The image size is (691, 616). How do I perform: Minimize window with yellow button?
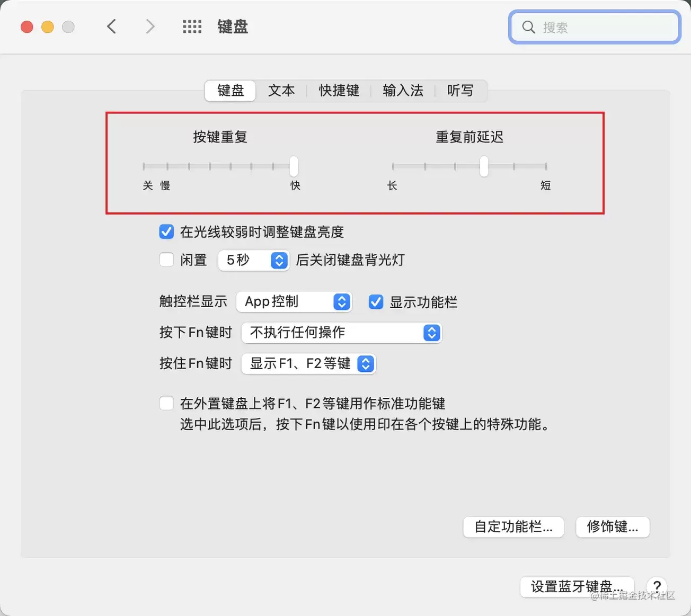tap(48, 27)
